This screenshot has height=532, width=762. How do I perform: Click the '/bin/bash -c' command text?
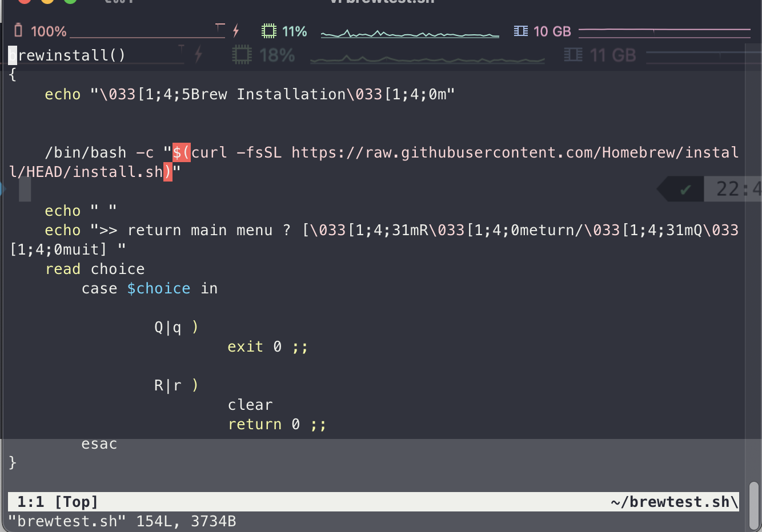tap(99, 152)
